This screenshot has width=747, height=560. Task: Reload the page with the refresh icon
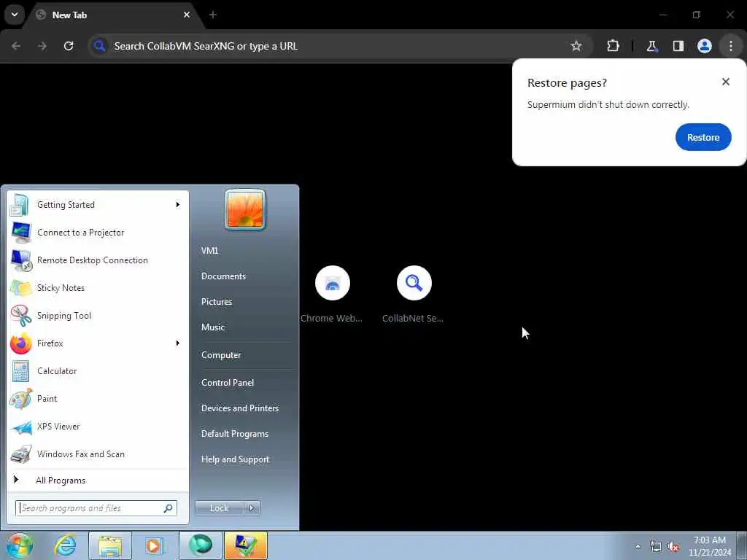pyautogui.click(x=69, y=46)
